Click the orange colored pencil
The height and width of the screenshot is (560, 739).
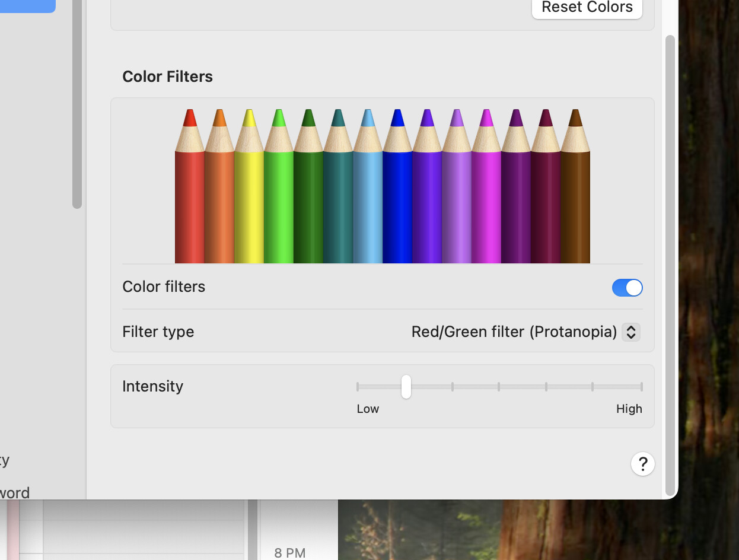[219, 202]
